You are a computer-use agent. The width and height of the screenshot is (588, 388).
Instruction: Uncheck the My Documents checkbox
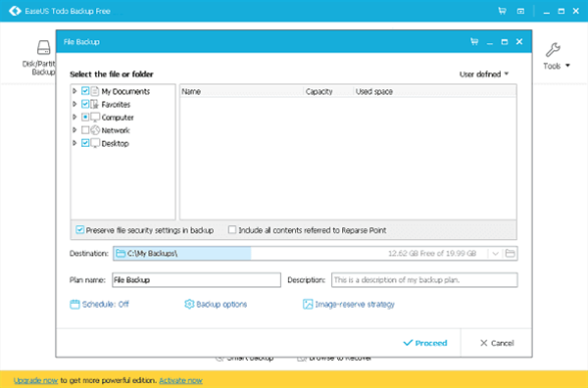[x=85, y=91]
